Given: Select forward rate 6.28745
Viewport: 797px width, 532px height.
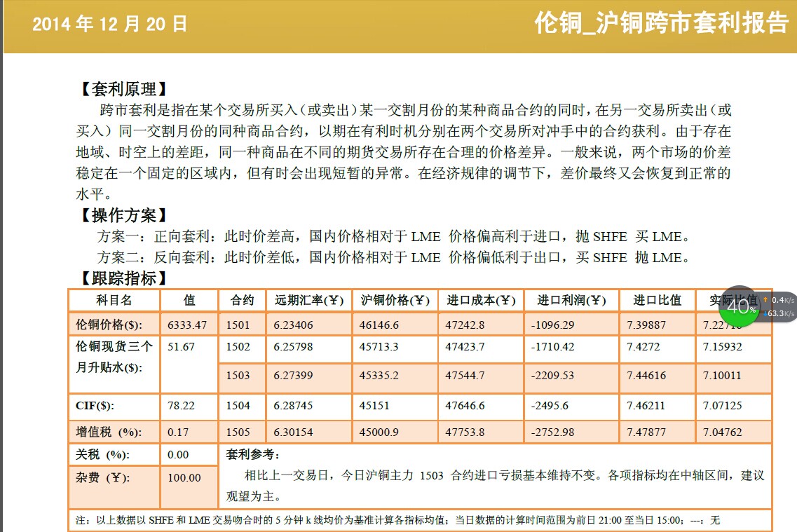Looking at the screenshot, I should point(293,405).
